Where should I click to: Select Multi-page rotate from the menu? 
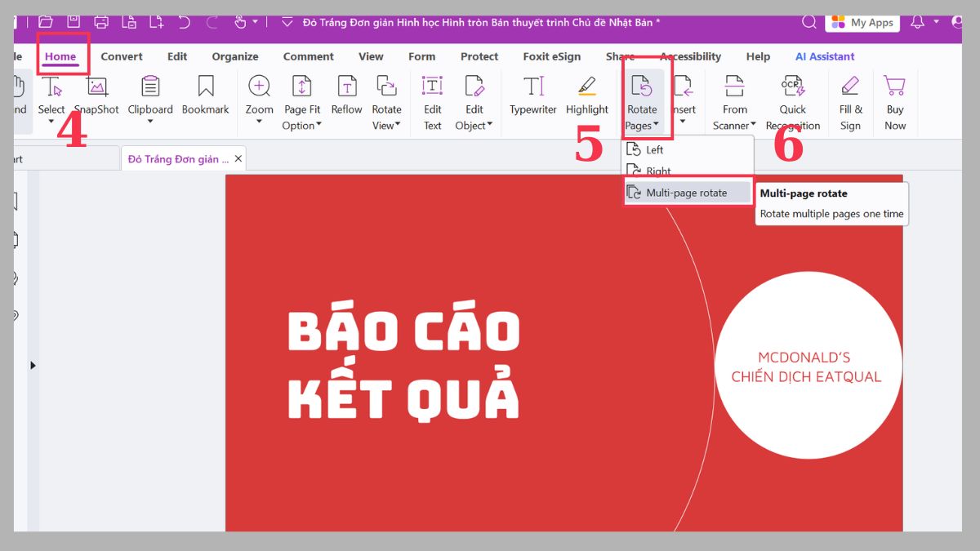pos(688,192)
